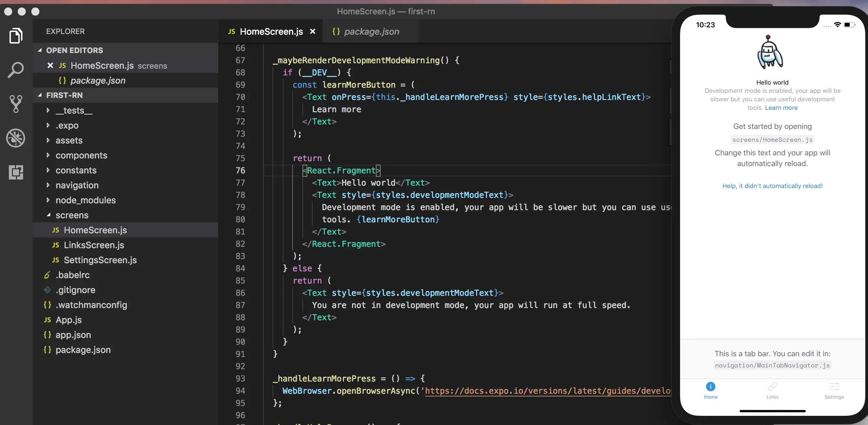Tap the Links tab icon in simulator
This screenshot has height=425, width=868.
pyautogui.click(x=772, y=387)
